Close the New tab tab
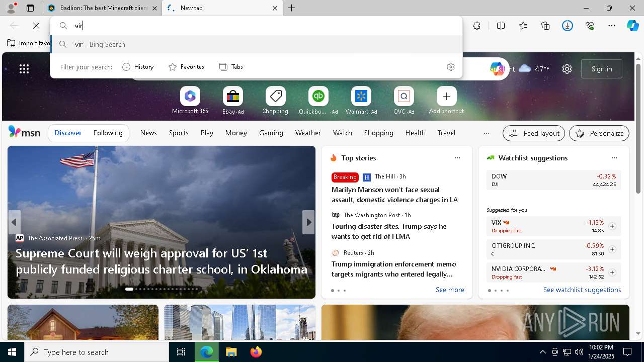644x362 pixels. click(275, 8)
